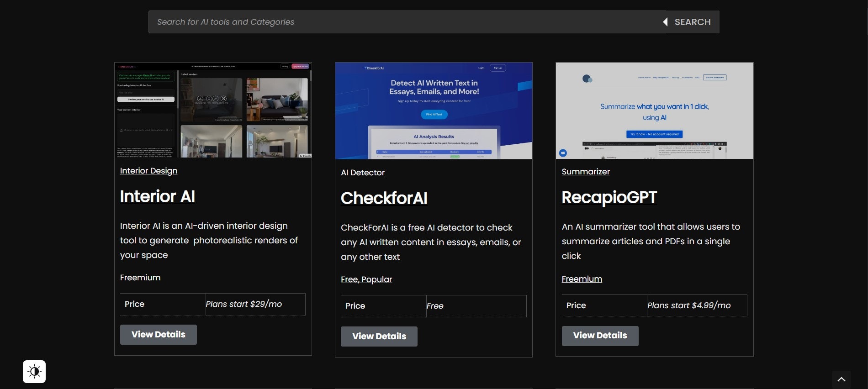Click the scroll-to-top chevron icon
The height and width of the screenshot is (389, 868).
[x=841, y=379]
